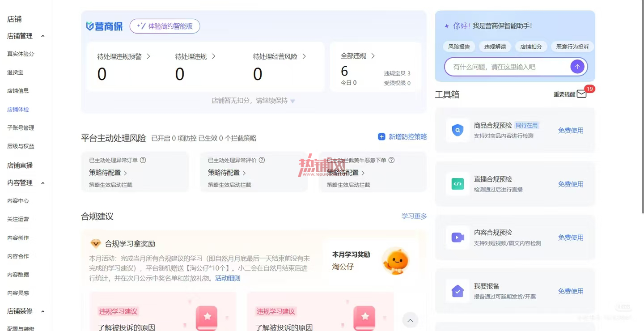Screen dimensions: 644x331
Task: Click the 我要报备 house icon
Action: 458,291
